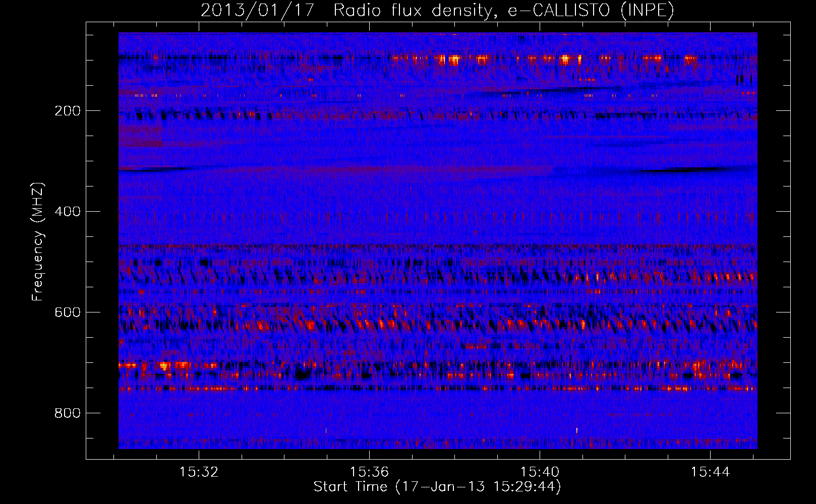Click the plot title '2013/01/17 Radio flux density'

[x=437, y=10]
